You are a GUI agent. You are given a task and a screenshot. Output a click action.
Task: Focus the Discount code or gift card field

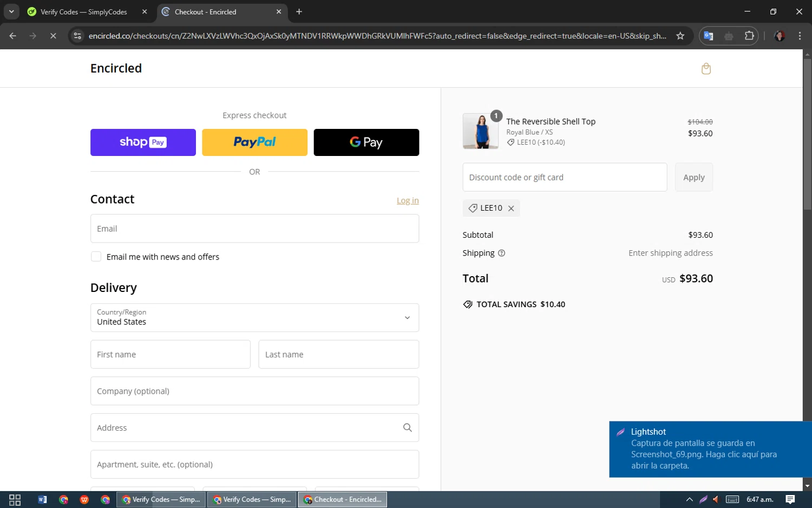click(565, 177)
